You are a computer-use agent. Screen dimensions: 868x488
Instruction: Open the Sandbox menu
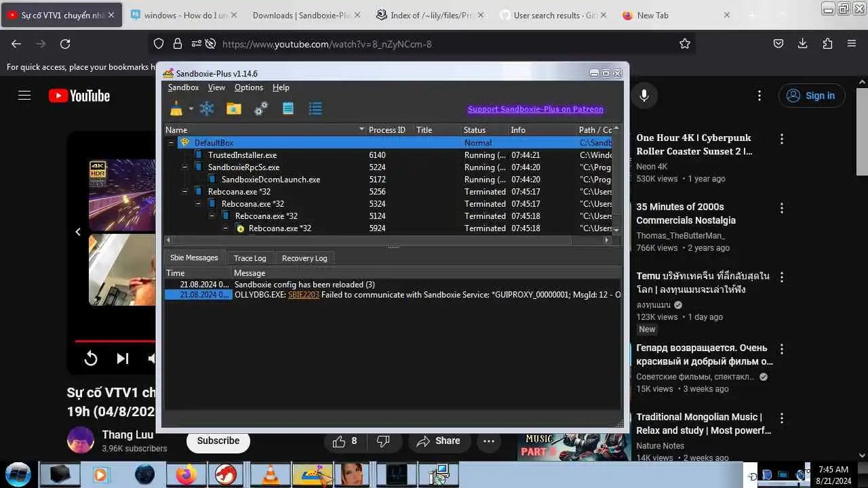[184, 87]
